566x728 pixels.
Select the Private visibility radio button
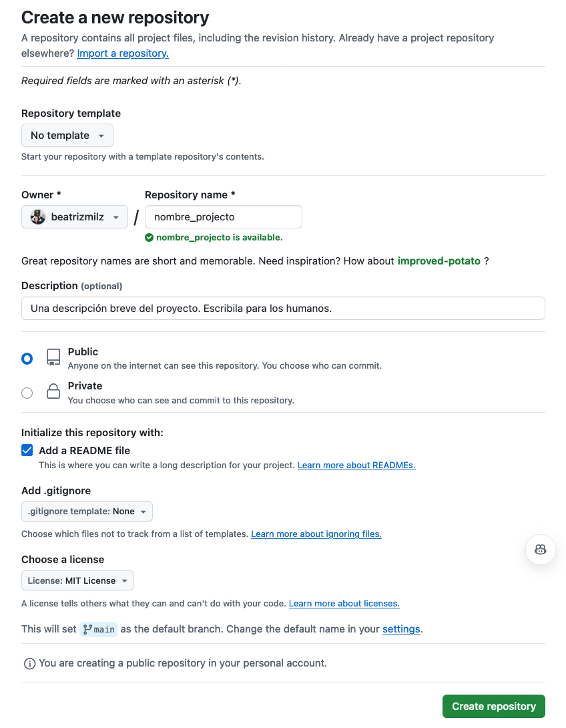pyautogui.click(x=27, y=393)
